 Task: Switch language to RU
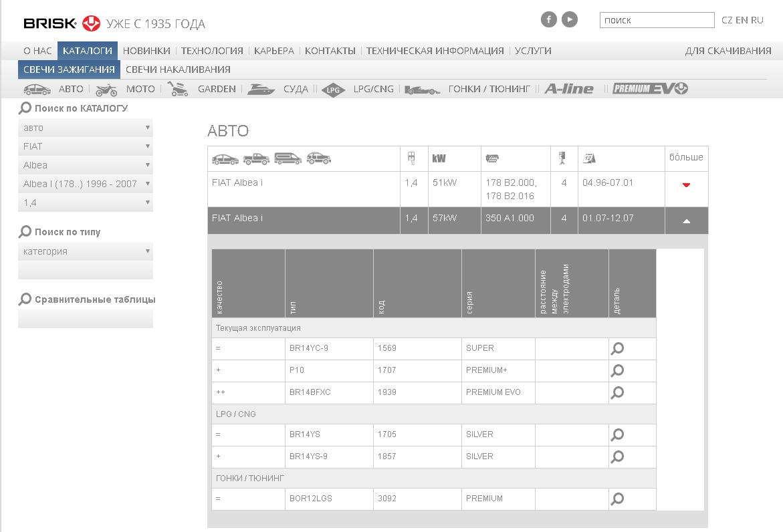click(x=757, y=20)
